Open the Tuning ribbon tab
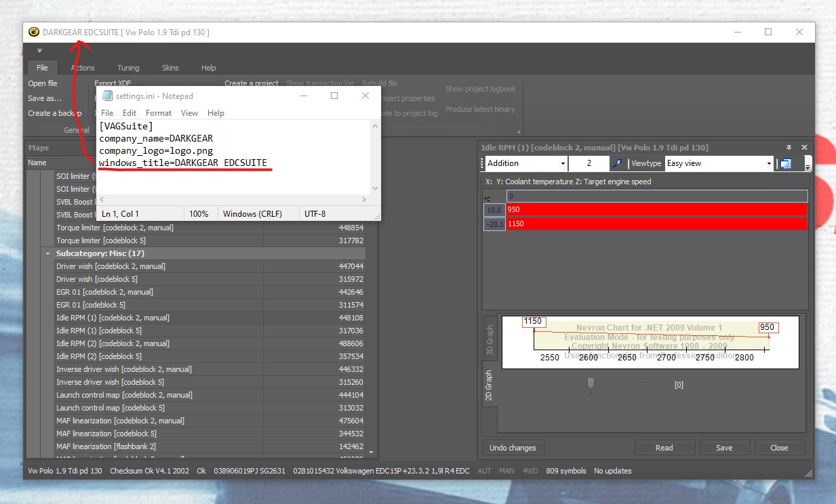The image size is (836, 504). (128, 68)
